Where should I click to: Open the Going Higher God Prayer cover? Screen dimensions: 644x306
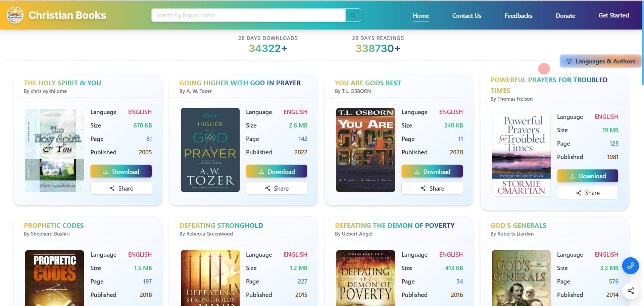click(210, 150)
